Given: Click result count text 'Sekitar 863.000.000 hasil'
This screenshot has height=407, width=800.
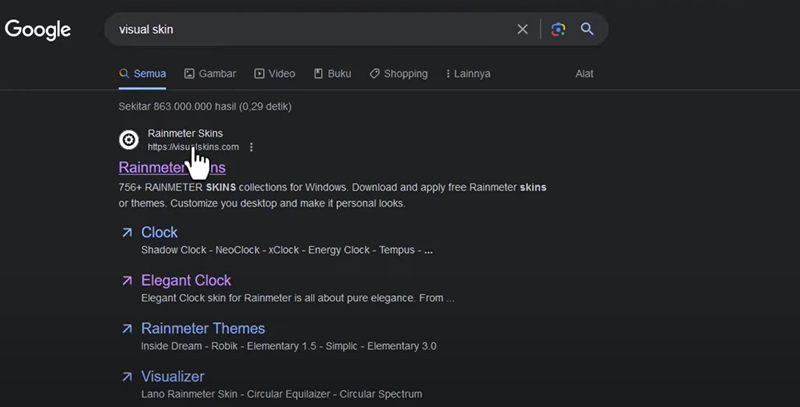Looking at the screenshot, I should 205,107.
